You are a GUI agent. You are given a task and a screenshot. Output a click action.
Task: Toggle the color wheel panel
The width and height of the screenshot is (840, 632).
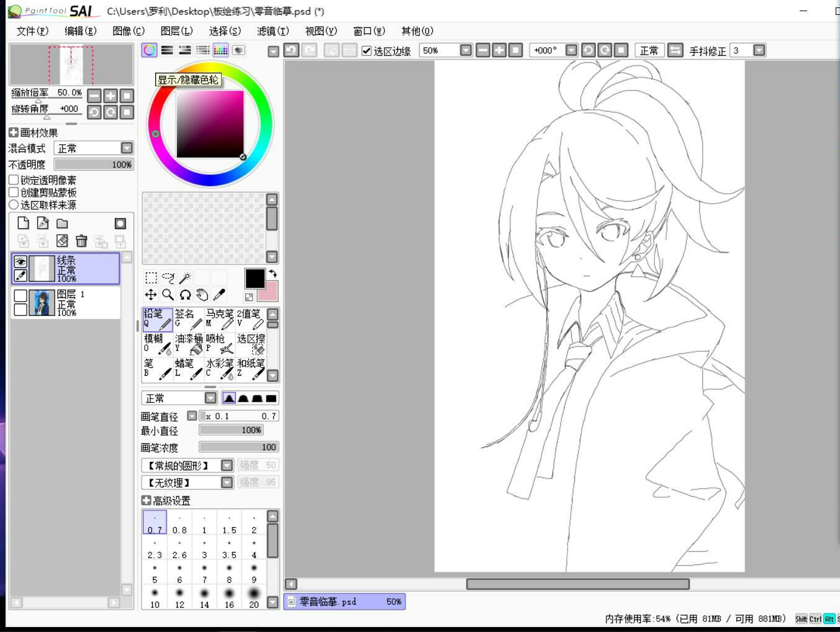tap(149, 50)
